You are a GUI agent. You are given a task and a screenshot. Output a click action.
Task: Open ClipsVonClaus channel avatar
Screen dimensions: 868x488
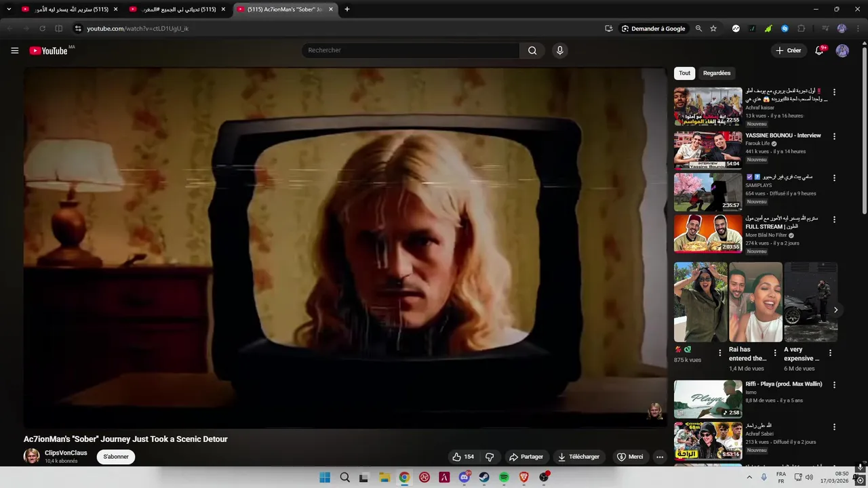pos(31,456)
